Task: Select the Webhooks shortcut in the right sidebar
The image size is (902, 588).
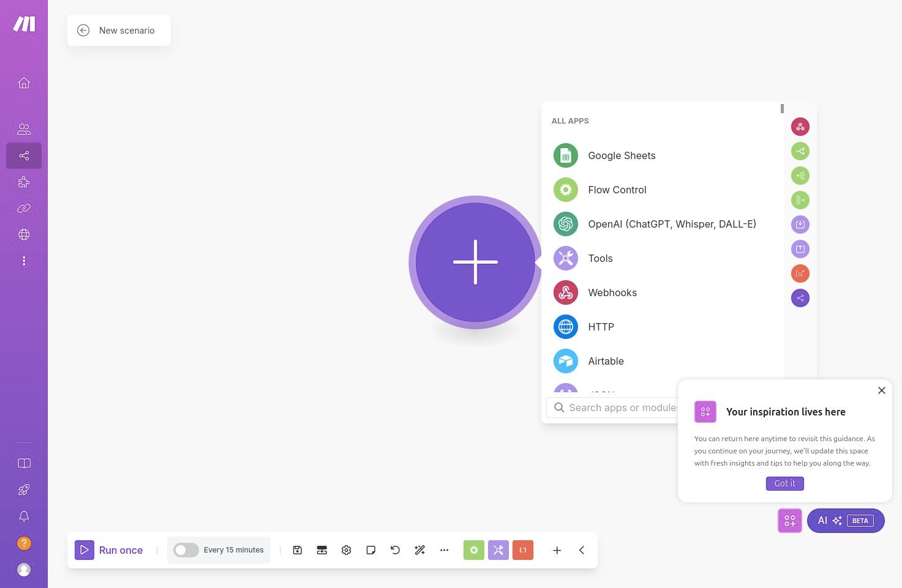Action: point(800,127)
